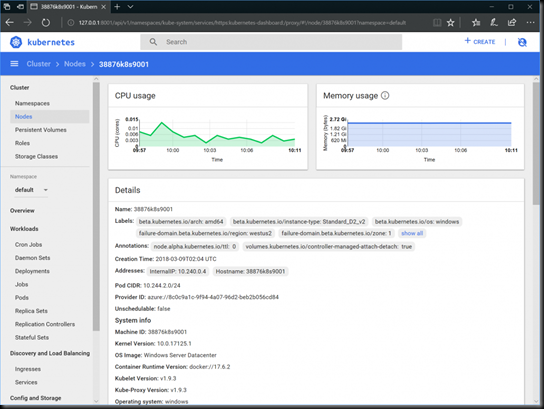Click label chip beta.kubernetes.io/os: windows
The image size is (544, 409).
coord(417,221)
